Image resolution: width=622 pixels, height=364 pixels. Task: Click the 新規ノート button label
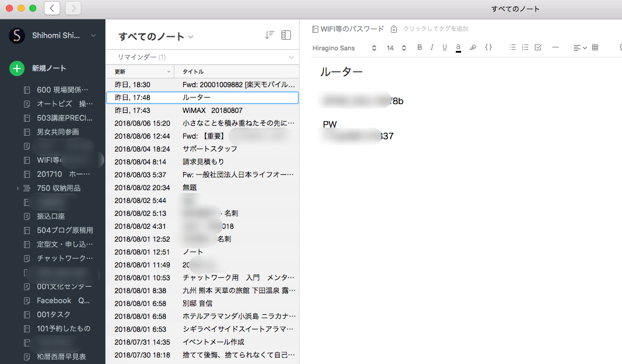click(x=49, y=68)
